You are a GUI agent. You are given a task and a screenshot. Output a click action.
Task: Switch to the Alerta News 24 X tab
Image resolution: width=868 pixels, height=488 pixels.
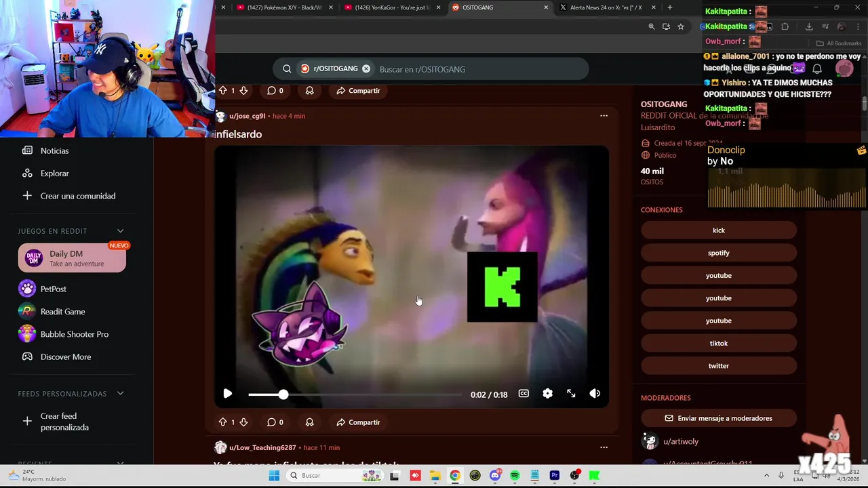[607, 7]
